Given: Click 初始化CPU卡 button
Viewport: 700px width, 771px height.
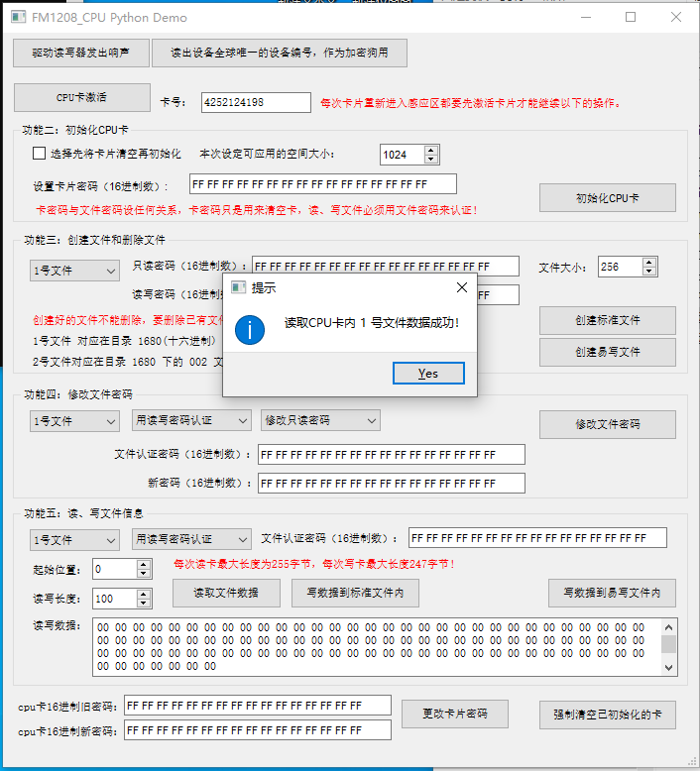Looking at the screenshot, I should point(607,198).
